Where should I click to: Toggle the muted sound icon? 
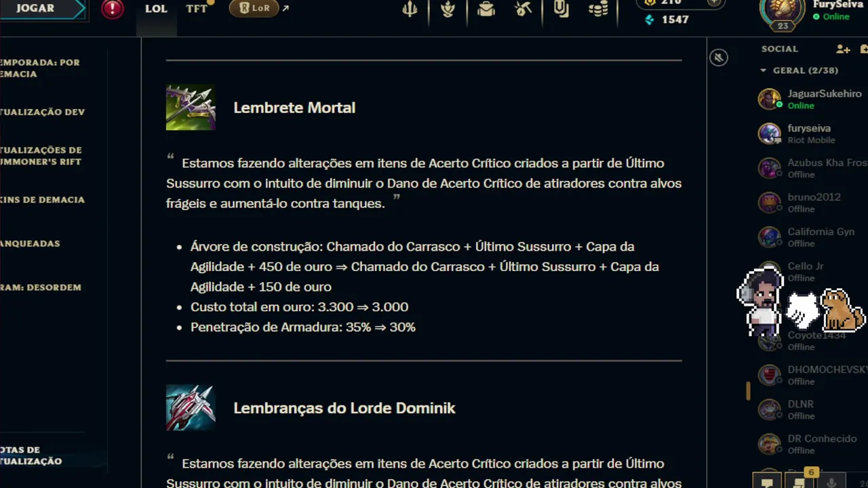[x=719, y=58]
